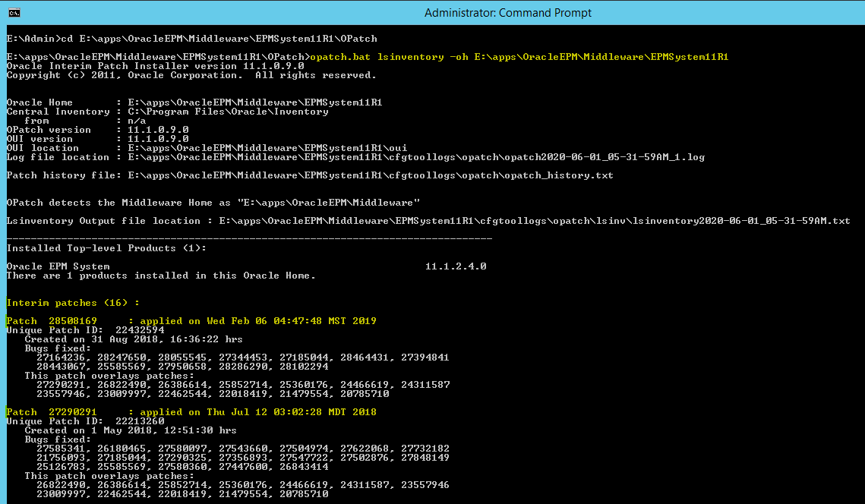The height and width of the screenshot is (504, 865).
Task: Select the Administrator: Command Prompt title bar
Action: [x=433, y=12]
